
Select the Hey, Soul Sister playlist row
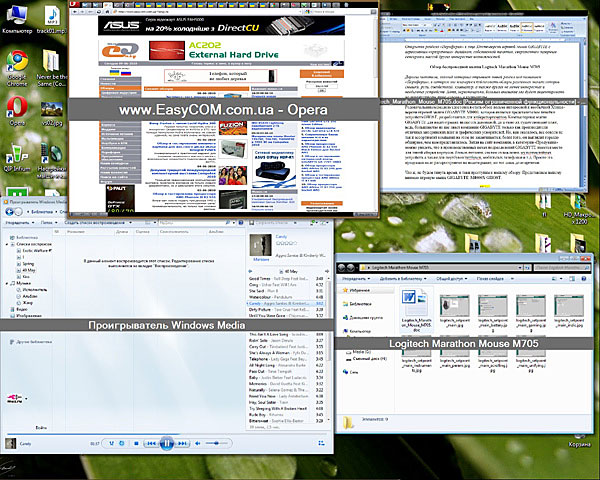(286, 402)
